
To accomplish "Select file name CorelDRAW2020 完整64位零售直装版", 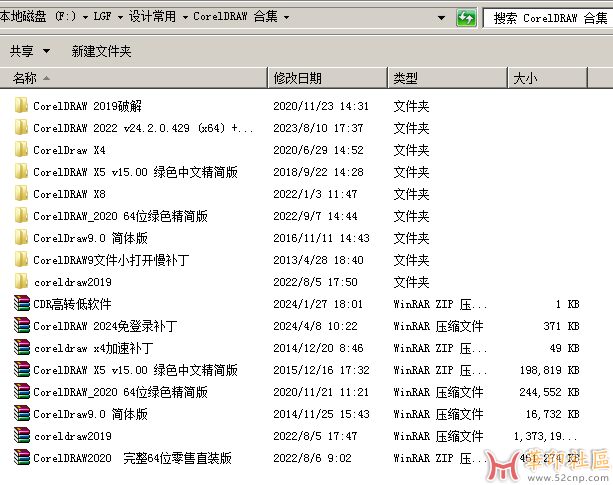I will click(x=133, y=458).
